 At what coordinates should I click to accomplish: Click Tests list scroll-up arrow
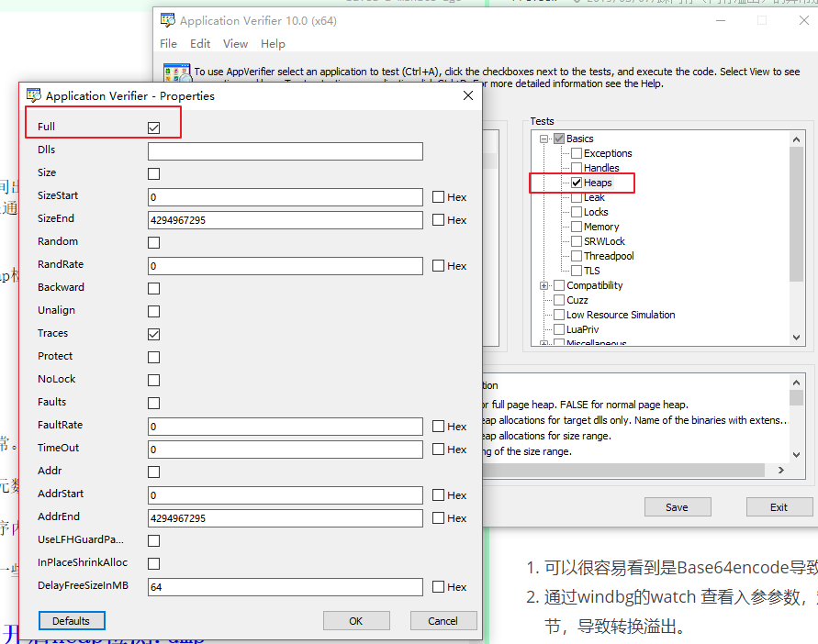point(796,139)
